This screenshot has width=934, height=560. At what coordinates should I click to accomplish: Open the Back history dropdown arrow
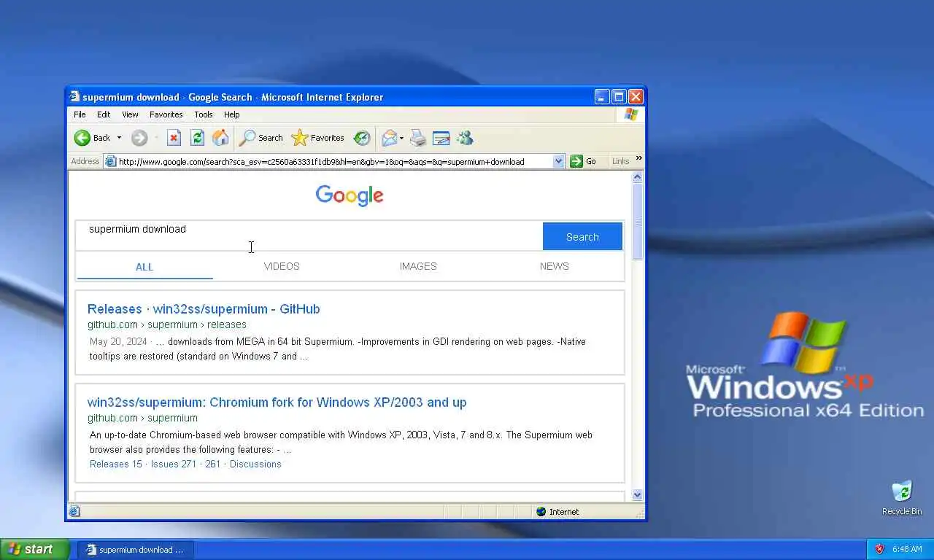point(119,138)
